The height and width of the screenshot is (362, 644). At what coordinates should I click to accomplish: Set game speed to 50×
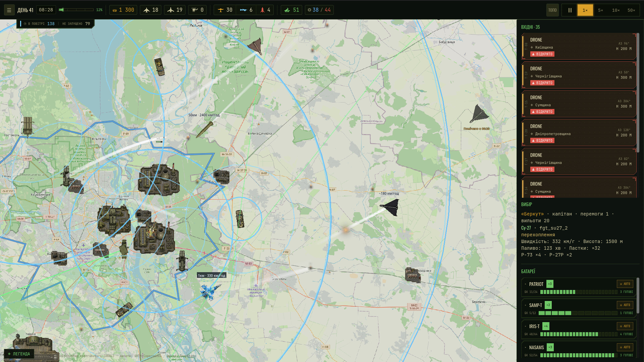click(631, 10)
